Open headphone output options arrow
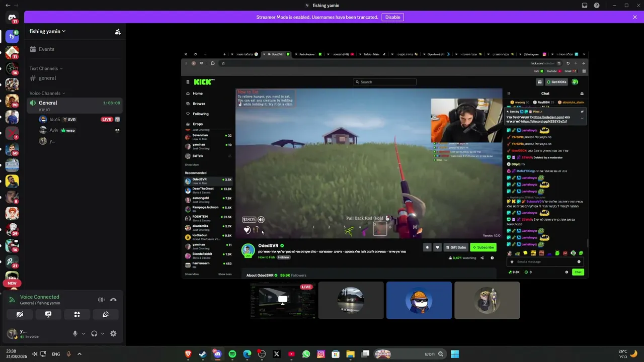The image size is (644, 362). (103, 333)
